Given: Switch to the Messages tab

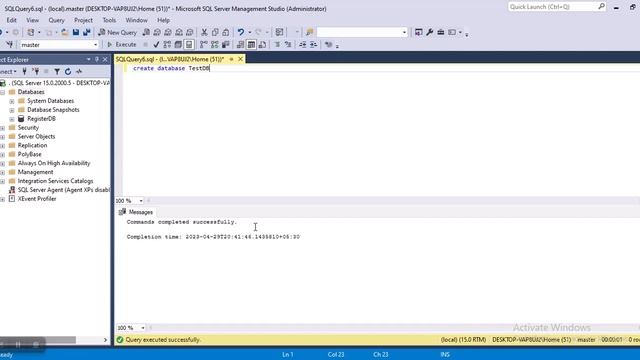Looking at the screenshot, I should pos(136,212).
